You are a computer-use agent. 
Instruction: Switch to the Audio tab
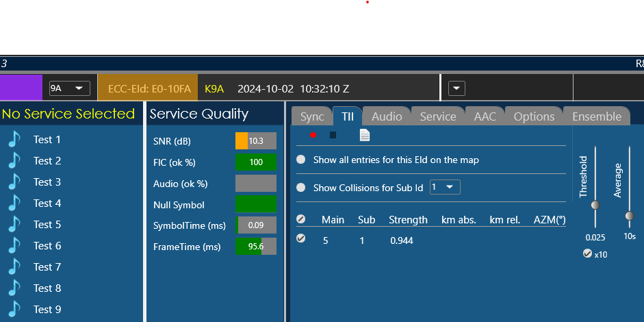[x=387, y=116]
